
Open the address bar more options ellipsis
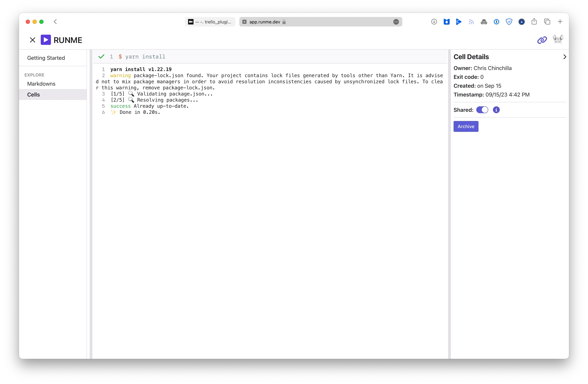(x=396, y=22)
